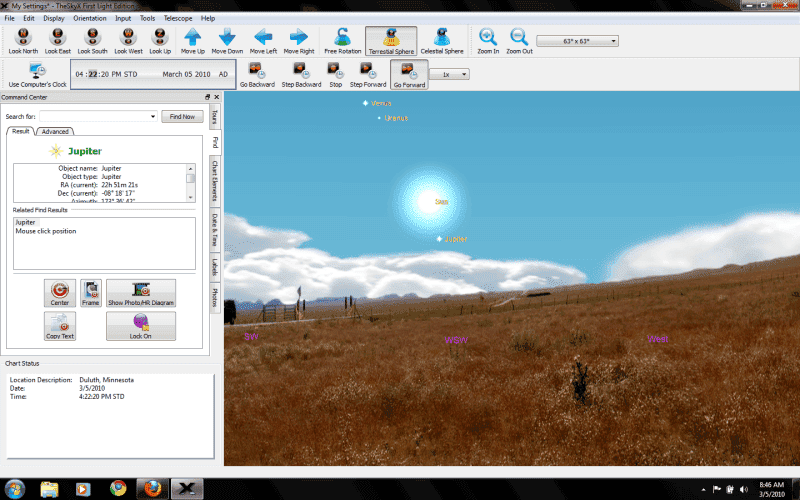Click the Find Now button

coord(182,117)
